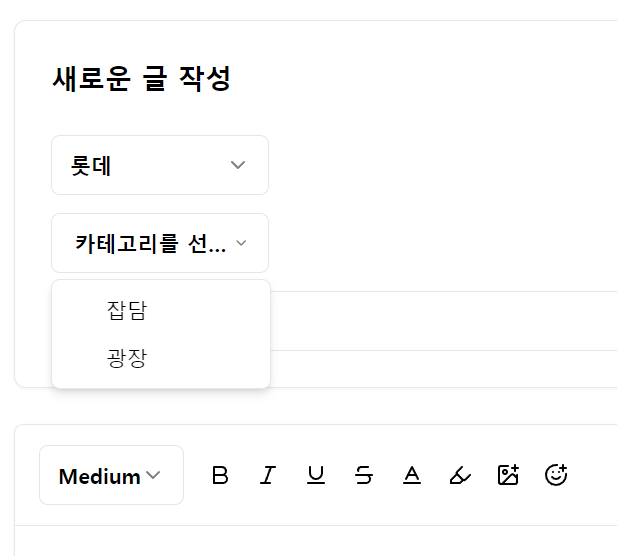
Task: Choose 잡담 from the category list
Action: point(127,311)
